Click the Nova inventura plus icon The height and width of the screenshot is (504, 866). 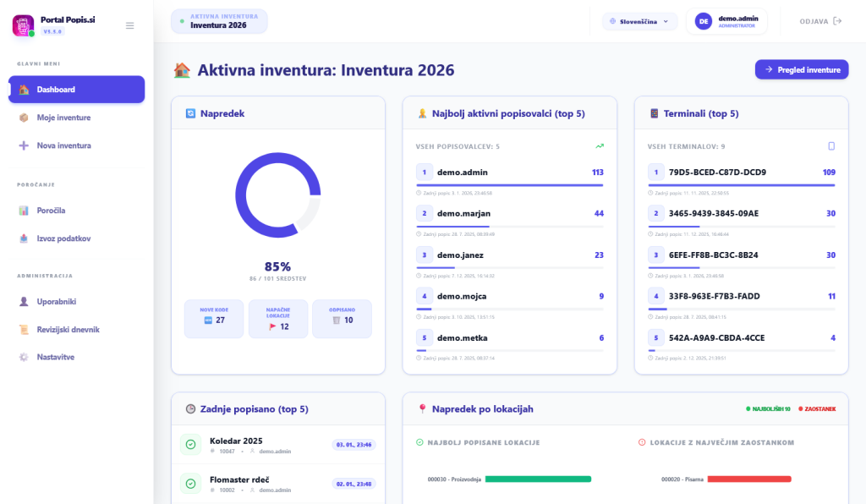coord(24,145)
